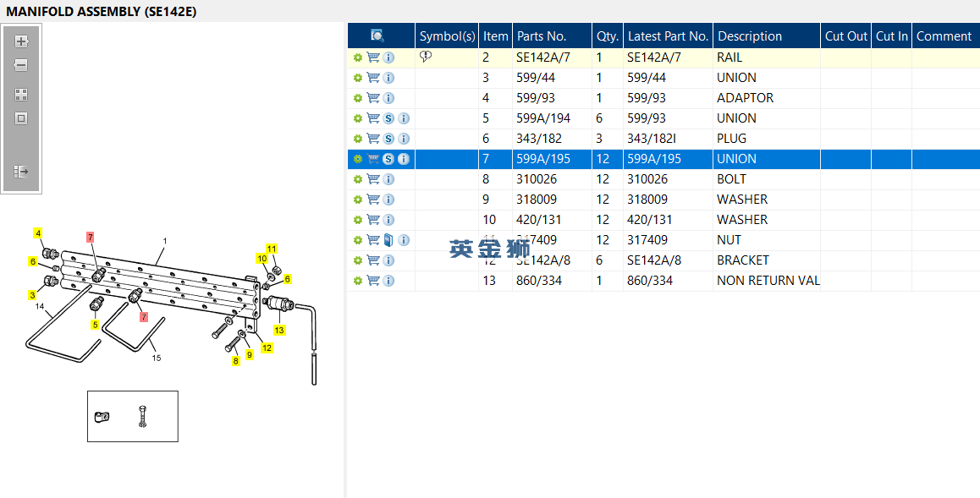The width and height of the screenshot is (980, 498).
Task: Click the four-square grid view button
Action: (x=21, y=95)
